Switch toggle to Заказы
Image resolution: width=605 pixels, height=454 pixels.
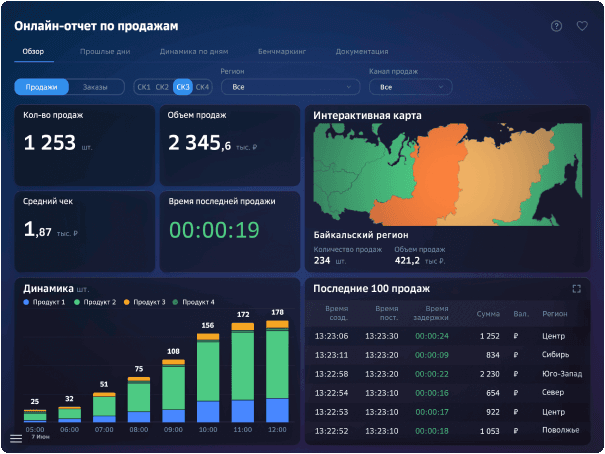(95, 87)
